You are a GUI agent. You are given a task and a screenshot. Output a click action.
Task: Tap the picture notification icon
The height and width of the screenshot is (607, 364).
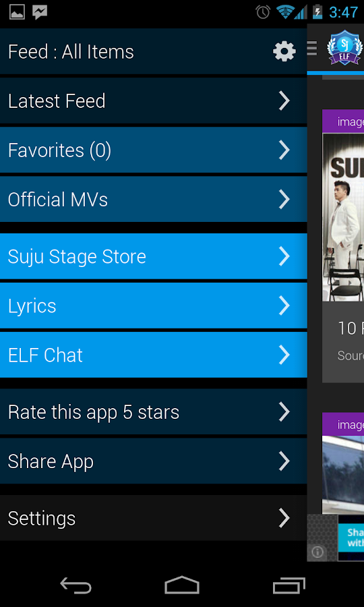[x=17, y=12]
